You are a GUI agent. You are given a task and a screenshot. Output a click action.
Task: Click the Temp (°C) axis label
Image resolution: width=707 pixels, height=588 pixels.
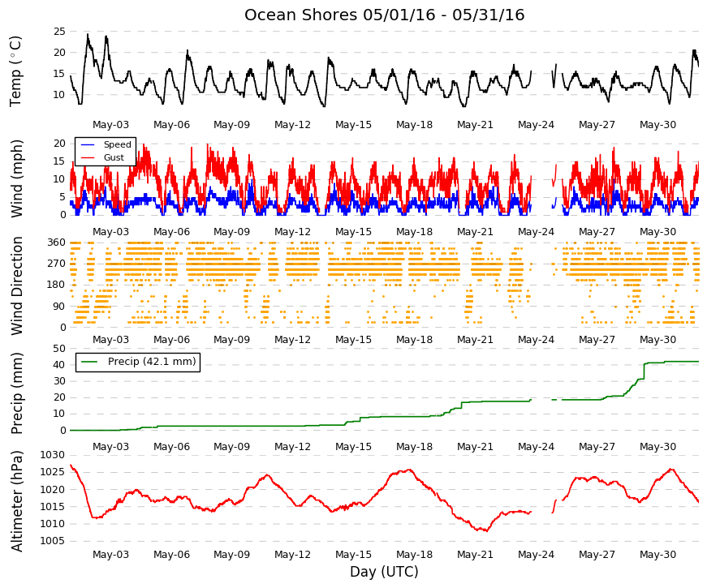tap(15, 71)
